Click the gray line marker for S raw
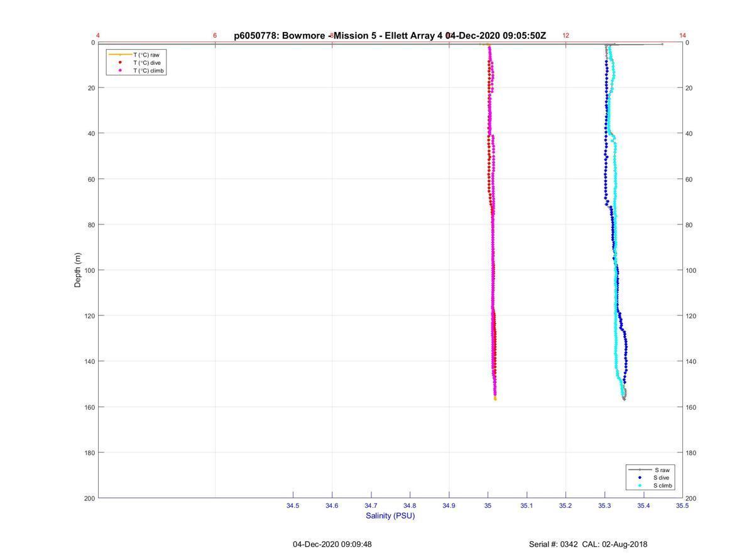 click(x=640, y=469)
